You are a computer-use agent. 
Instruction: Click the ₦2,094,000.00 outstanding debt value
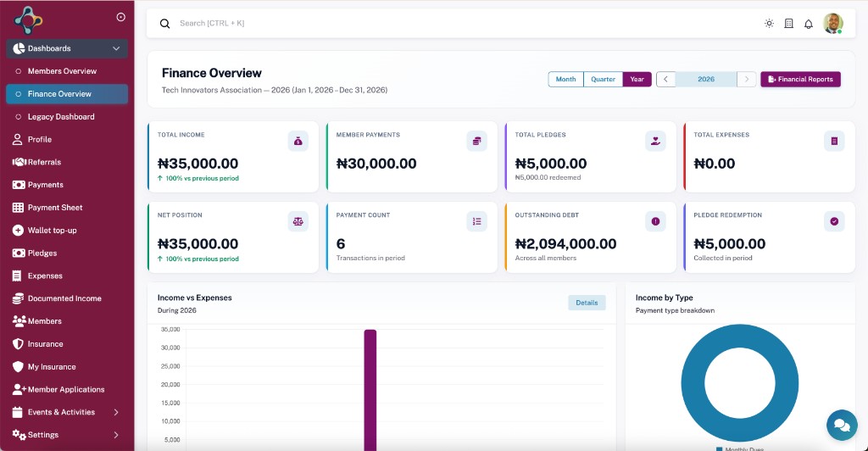pos(565,244)
